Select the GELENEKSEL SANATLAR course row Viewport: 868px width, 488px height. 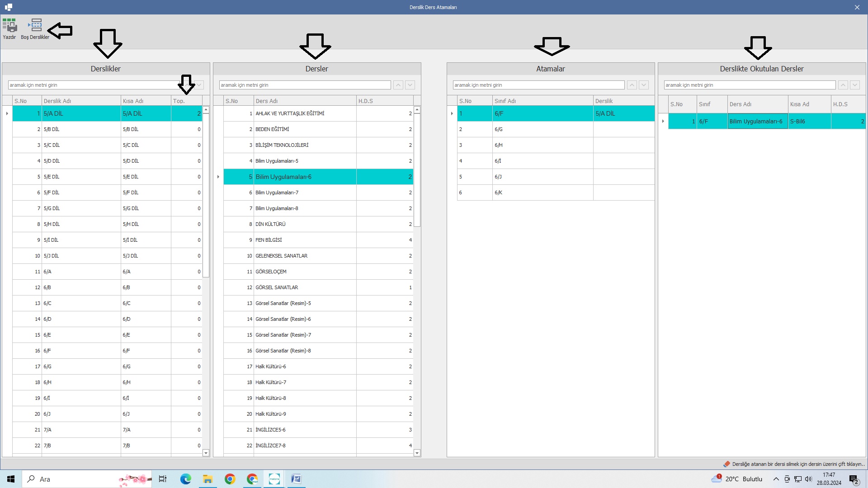[x=318, y=256]
